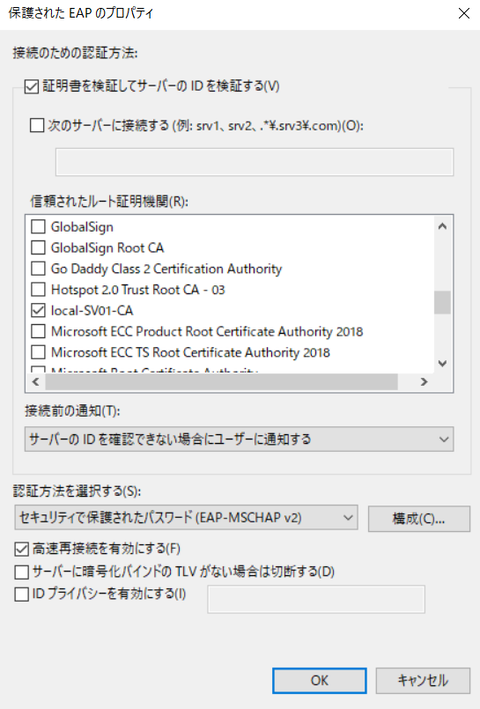Open the notification before connecting dropdown

click(239, 439)
